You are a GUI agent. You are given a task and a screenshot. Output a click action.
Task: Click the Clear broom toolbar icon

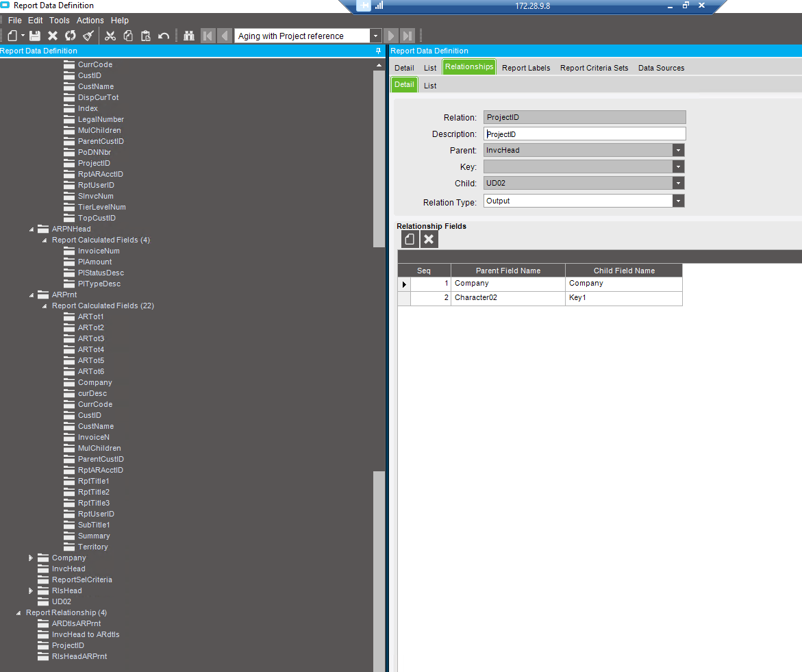(88, 36)
